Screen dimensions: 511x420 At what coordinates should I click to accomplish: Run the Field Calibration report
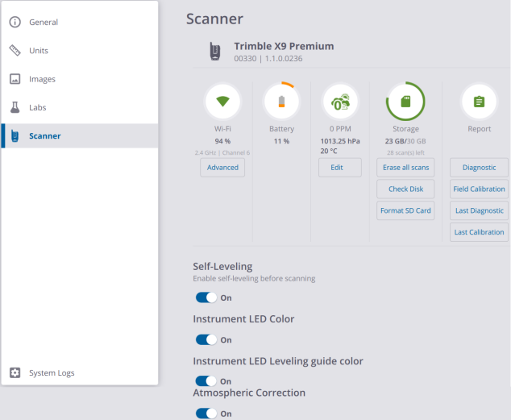[479, 189]
